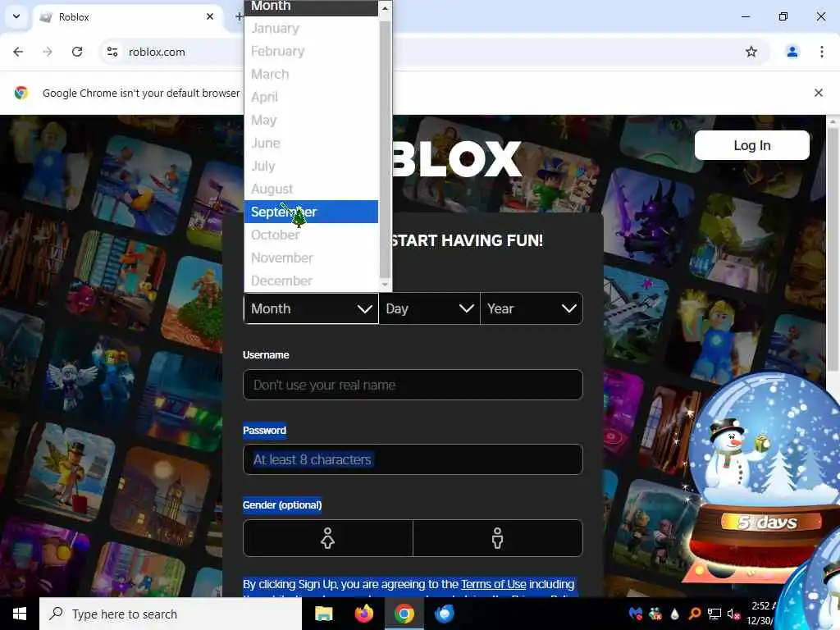Choose June from the month list
The image size is (840, 630).
(311, 143)
